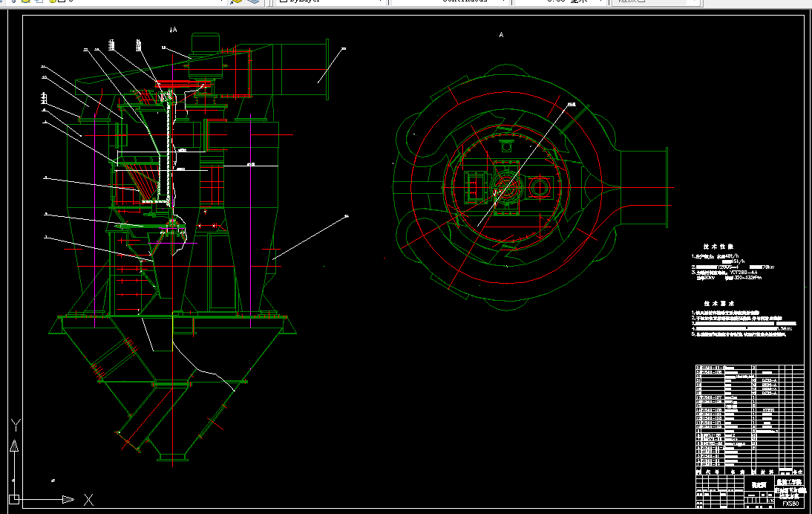Open the ByLayer linetype dropdown in the toolbar
The height and width of the screenshot is (514, 812).
[x=333, y=1]
